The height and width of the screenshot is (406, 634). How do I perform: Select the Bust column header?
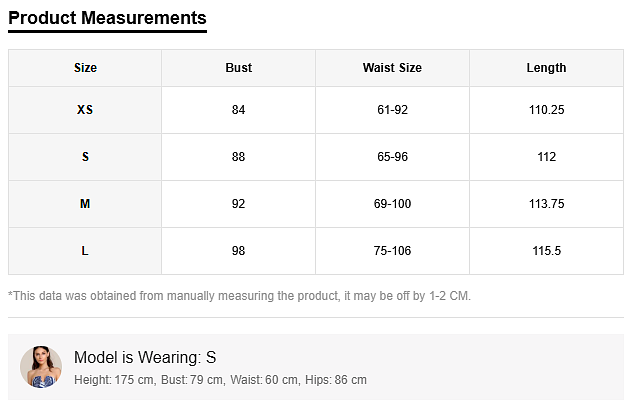pos(238,68)
